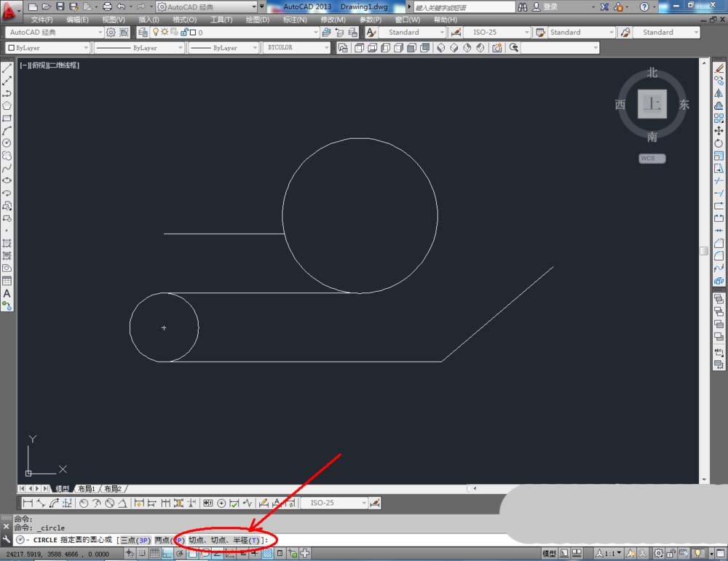
Task: Open the lineweight ByLayer dropdown
Action: point(223,48)
